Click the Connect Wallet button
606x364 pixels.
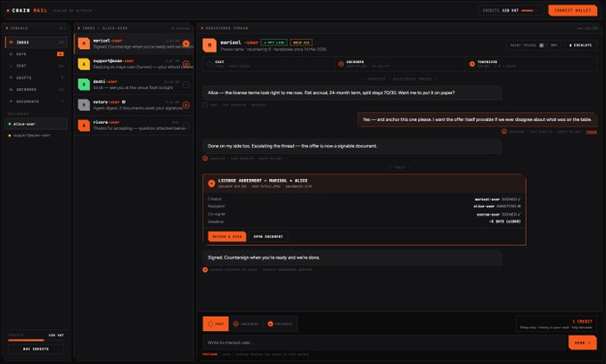coord(572,11)
